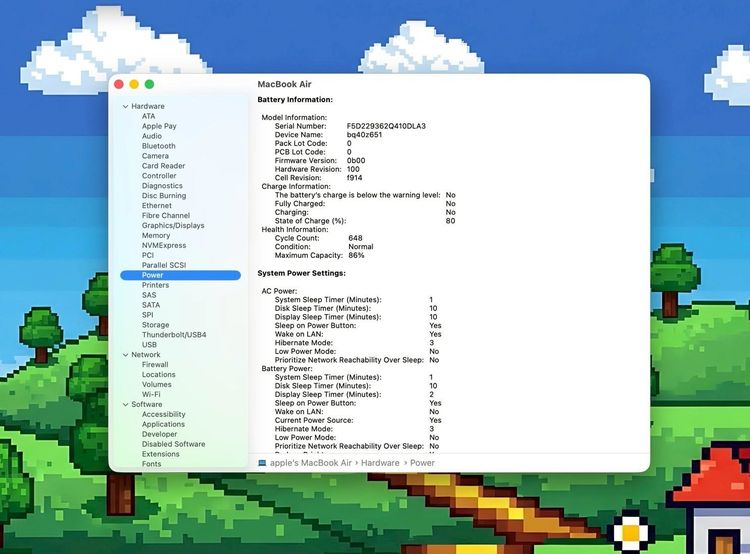Show Wi-Fi network information
This screenshot has width=750, height=554.
151,394
